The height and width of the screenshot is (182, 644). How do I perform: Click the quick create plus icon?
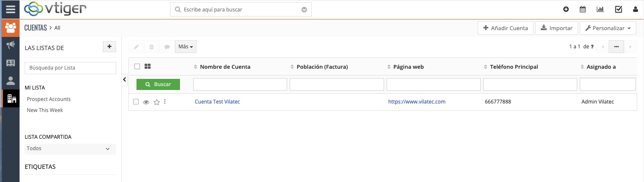(x=566, y=9)
